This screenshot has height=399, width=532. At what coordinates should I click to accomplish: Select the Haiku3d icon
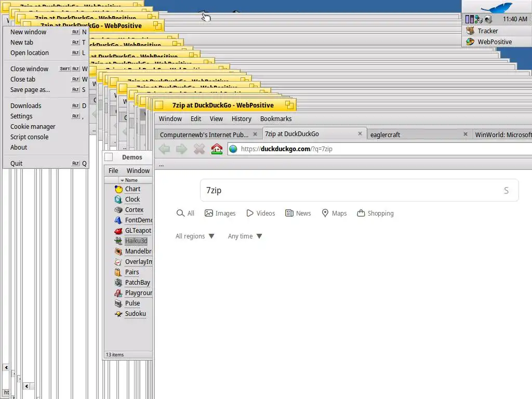(x=118, y=241)
